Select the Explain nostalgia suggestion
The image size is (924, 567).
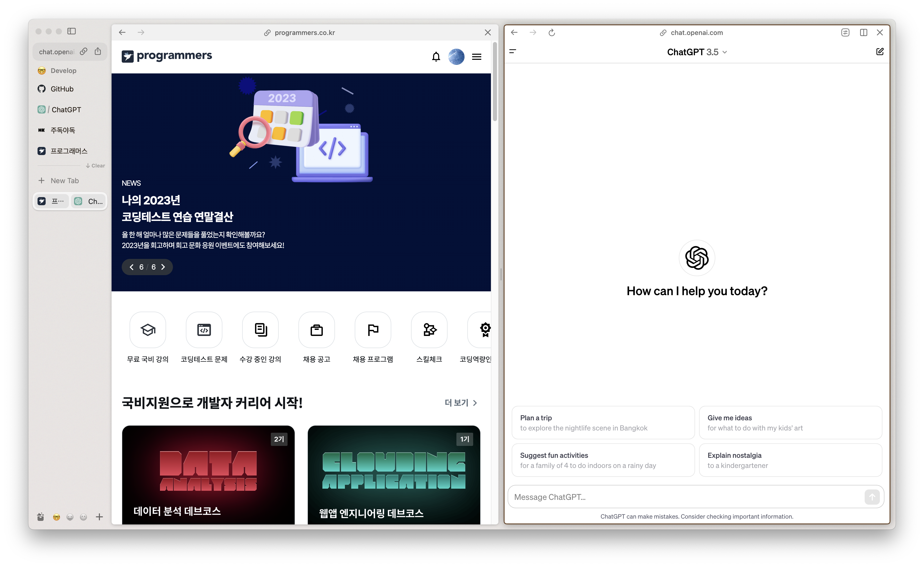790,460
